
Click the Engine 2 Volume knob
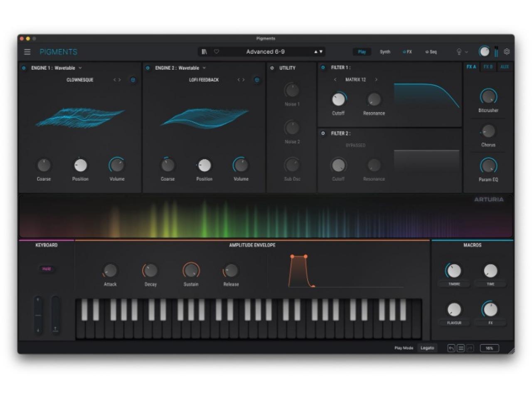point(241,165)
